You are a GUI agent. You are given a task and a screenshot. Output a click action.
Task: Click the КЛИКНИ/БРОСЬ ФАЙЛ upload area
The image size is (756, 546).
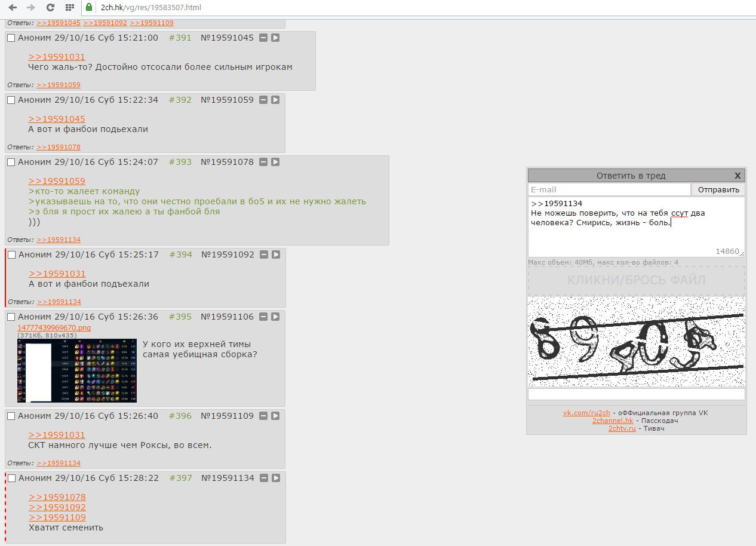coord(637,280)
